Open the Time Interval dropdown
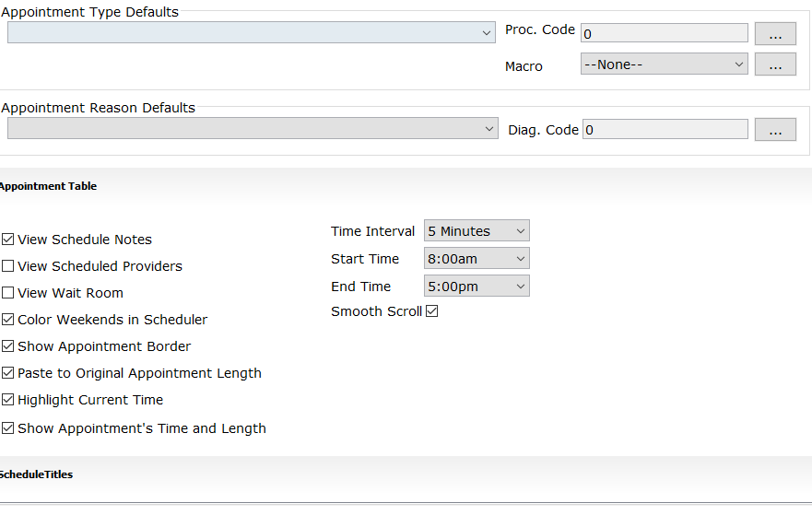The image size is (812, 515). [477, 231]
